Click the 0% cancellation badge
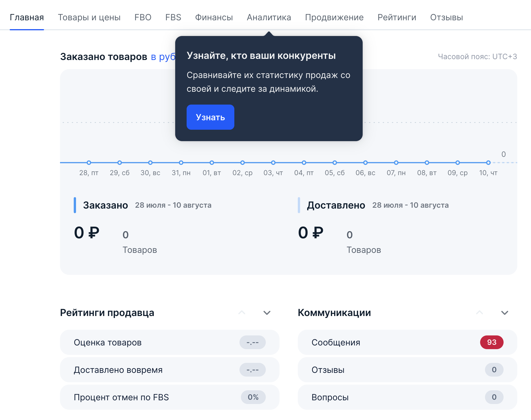 [253, 397]
